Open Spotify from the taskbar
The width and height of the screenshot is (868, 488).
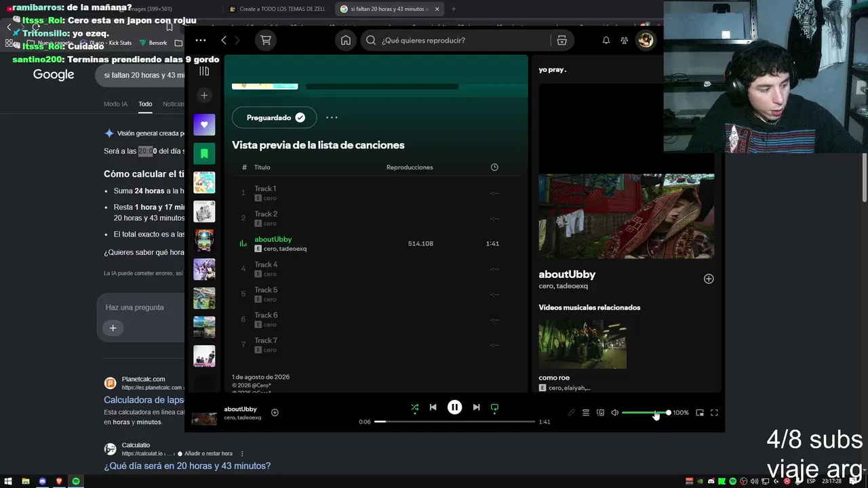76,481
